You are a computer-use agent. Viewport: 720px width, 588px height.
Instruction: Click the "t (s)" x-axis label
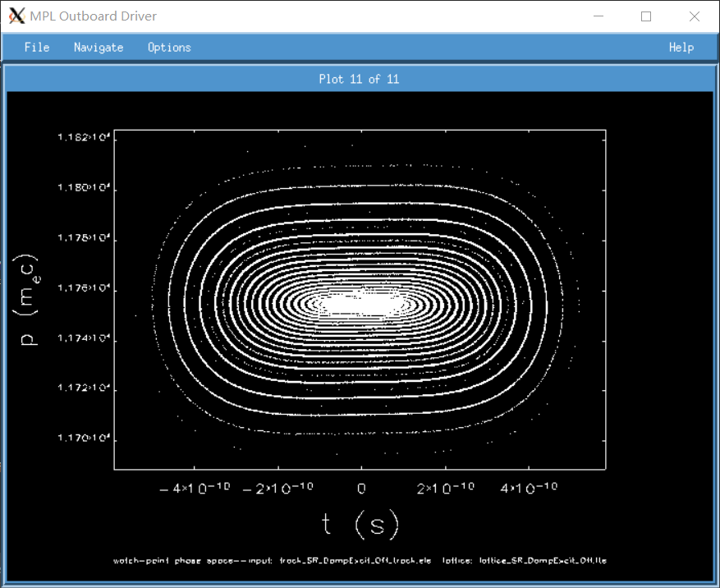359,522
